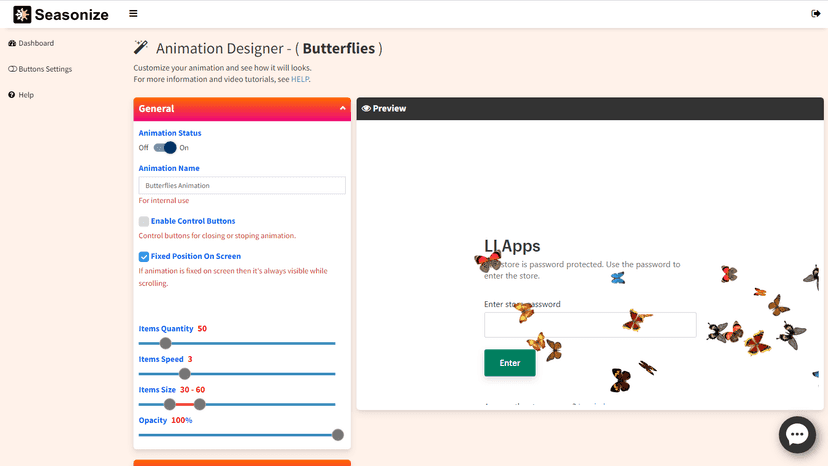Click the Items Size lower handle
Viewport: 828px width, 466px height.
pyautogui.click(x=170, y=405)
